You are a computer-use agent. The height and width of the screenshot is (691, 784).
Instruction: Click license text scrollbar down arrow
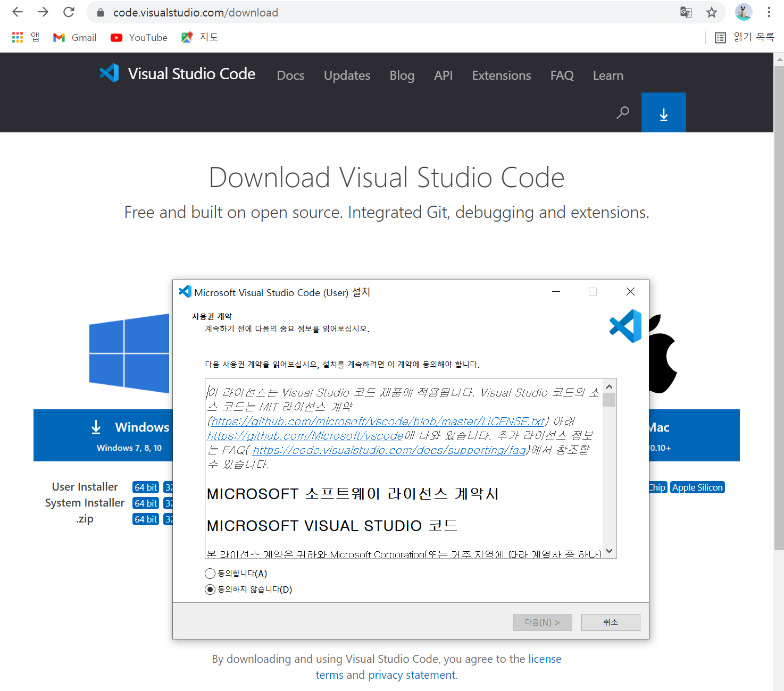pos(610,551)
